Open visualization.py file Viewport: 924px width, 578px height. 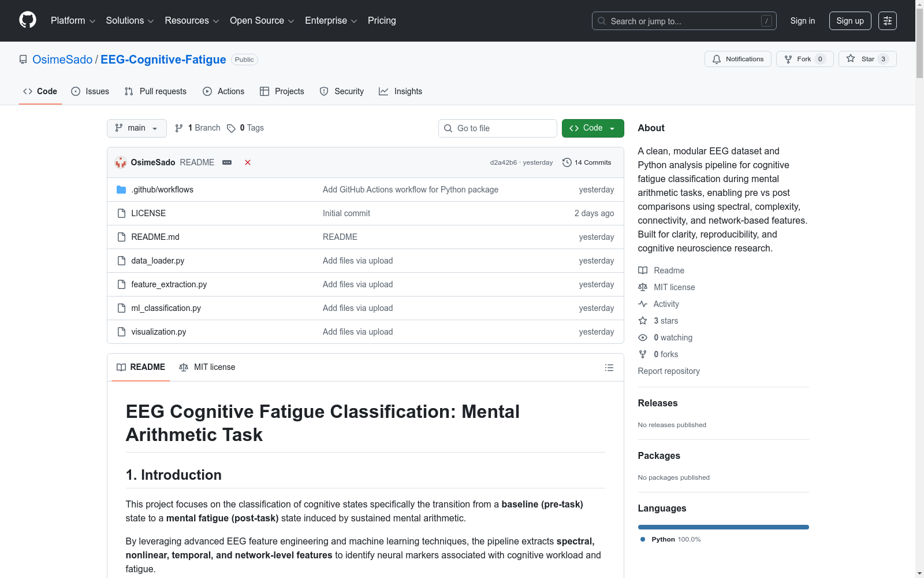click(159, 332)
